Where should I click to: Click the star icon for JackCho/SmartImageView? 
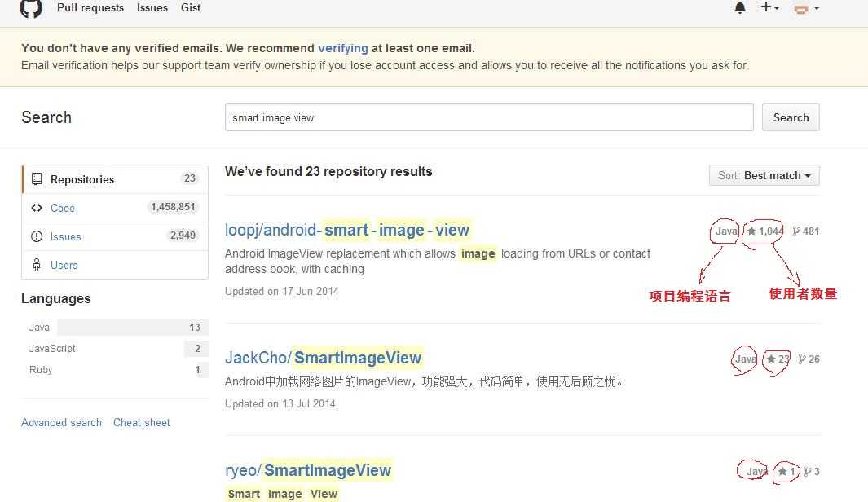coord(771,359)
